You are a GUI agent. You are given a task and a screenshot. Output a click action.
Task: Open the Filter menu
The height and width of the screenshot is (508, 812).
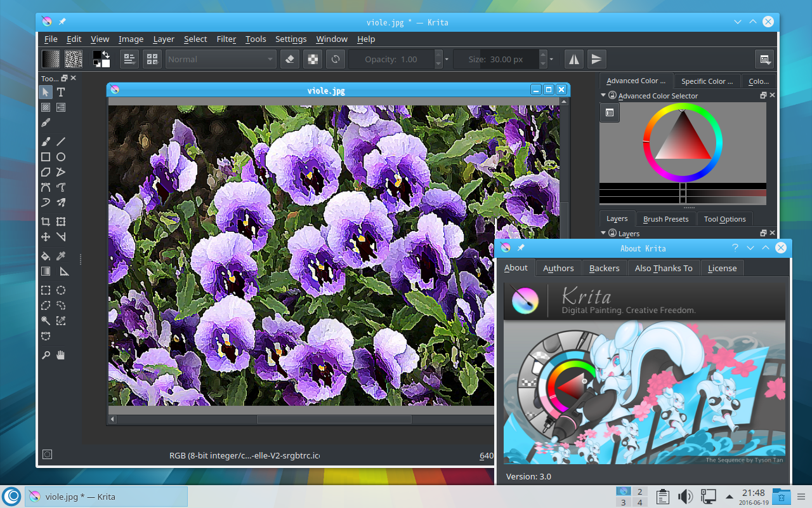pos(226,39)
